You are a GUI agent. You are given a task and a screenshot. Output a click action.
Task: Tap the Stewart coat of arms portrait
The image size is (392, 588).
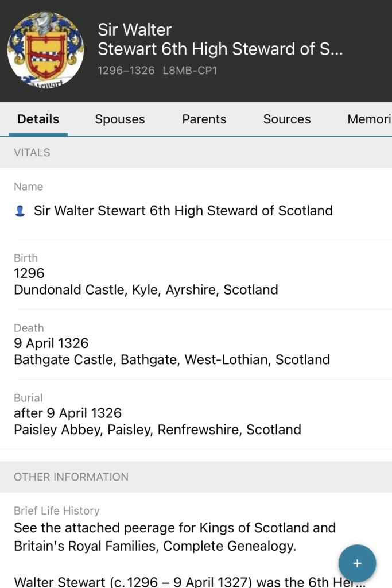tap(45, 50)
